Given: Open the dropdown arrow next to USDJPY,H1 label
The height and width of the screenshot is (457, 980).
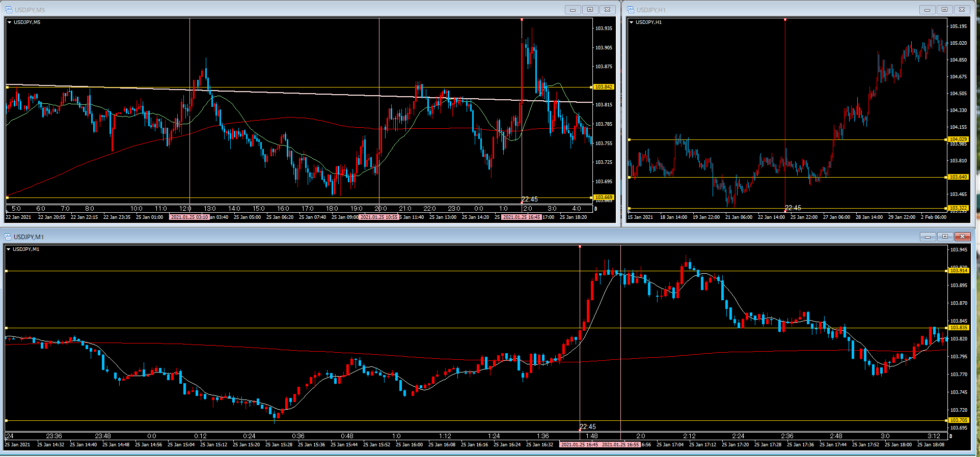Looking at the screenshot, I should 631,22.
